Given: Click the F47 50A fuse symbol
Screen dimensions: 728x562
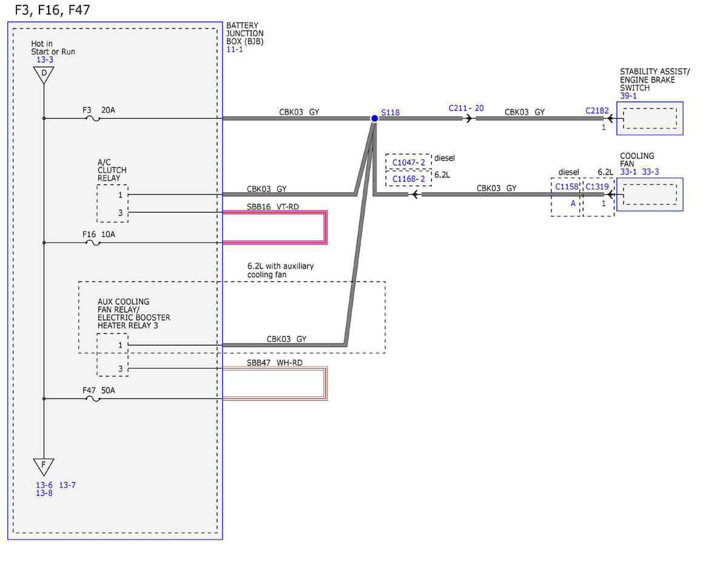Looking at the screenshot, I should coord(94,398).
